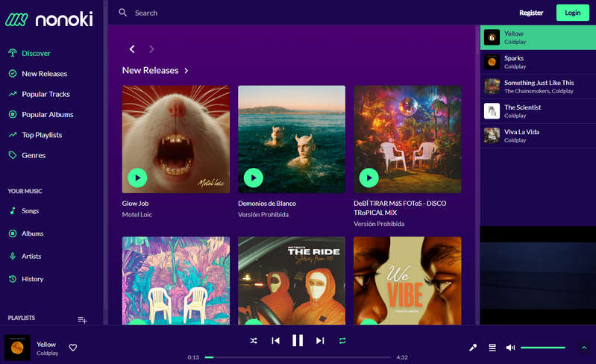Open Top Playlists
The width and height of the screenshot is (596, 364).
pos(42,135)
